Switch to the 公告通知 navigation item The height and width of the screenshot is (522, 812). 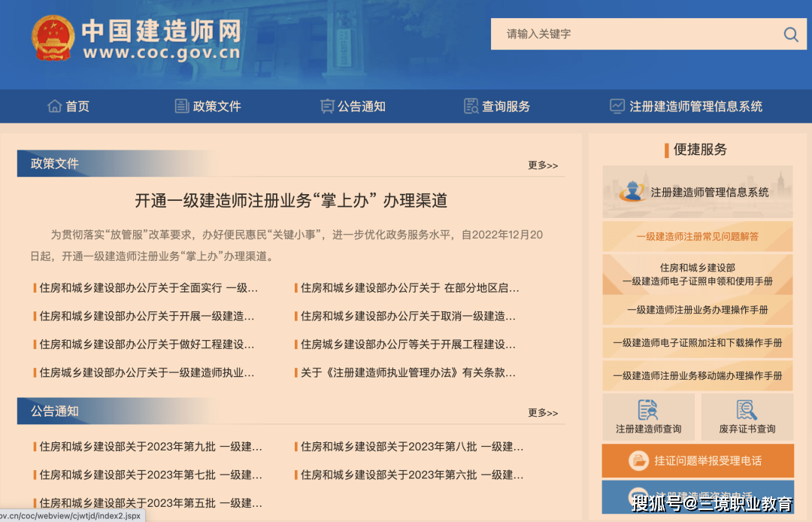tap(361, 105)
